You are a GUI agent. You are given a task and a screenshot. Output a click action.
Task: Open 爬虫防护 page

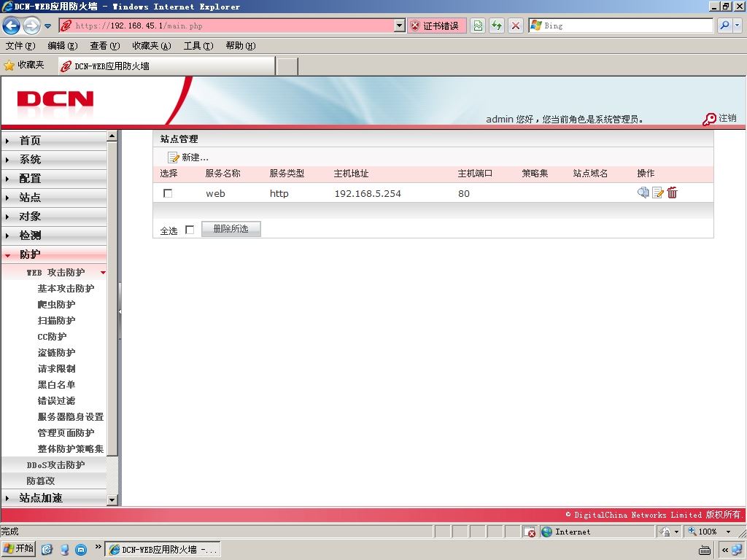click(56, 305)
